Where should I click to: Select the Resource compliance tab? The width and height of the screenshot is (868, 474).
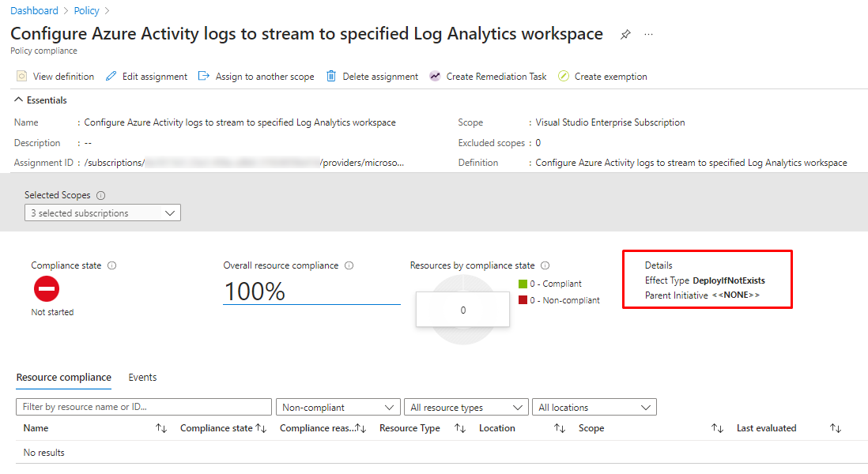[63, 378]
